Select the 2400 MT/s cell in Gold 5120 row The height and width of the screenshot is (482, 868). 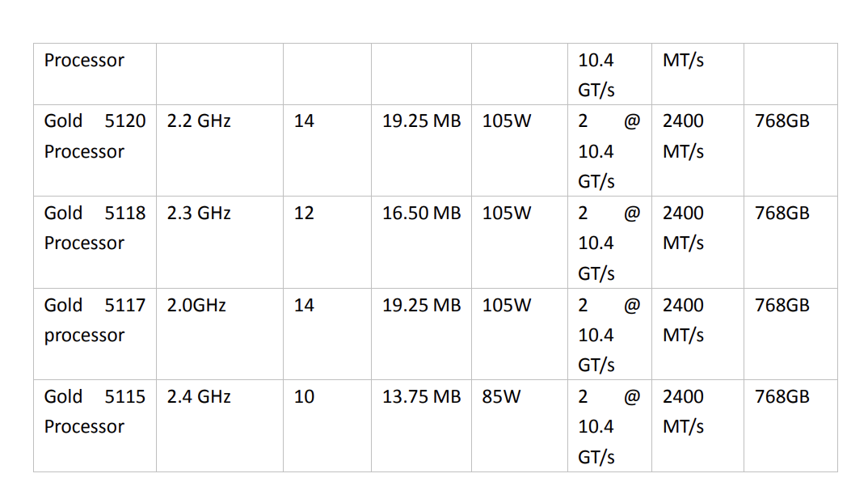pyautogui.click(x=683, y=136)
